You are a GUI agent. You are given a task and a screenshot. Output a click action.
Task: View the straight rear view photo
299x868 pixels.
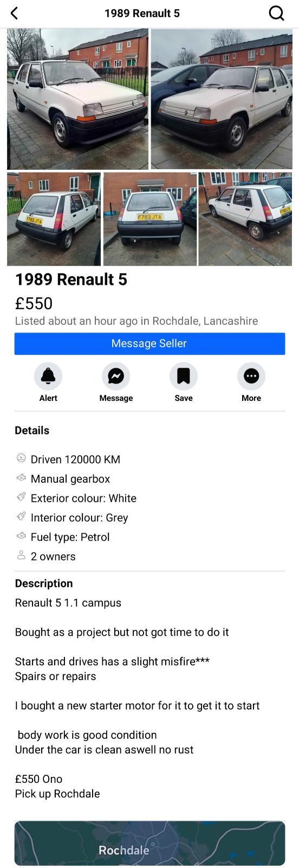click(x=150, y=219)
